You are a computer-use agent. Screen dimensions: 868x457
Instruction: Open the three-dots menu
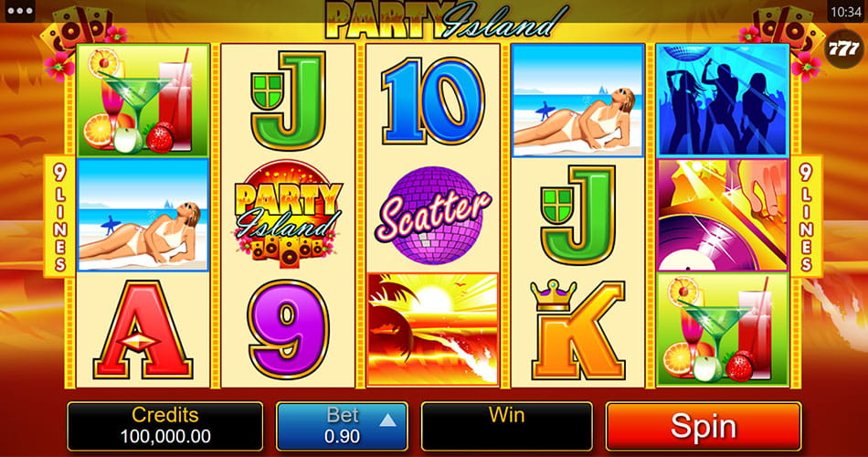click(20, 12)
